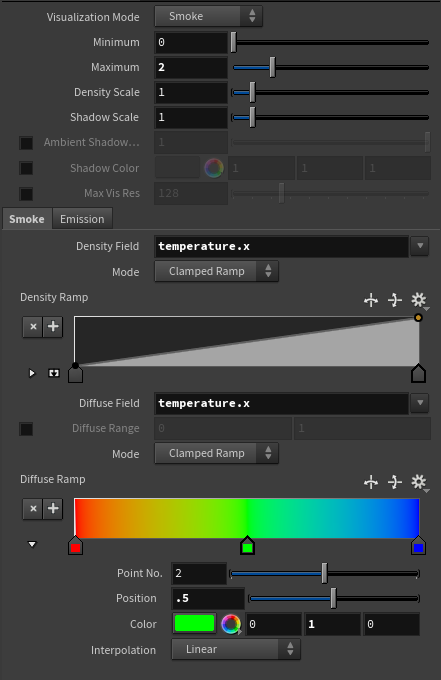Enable the Diffuse Range checkbox
441x680 pixels.
tap(26, 429)
